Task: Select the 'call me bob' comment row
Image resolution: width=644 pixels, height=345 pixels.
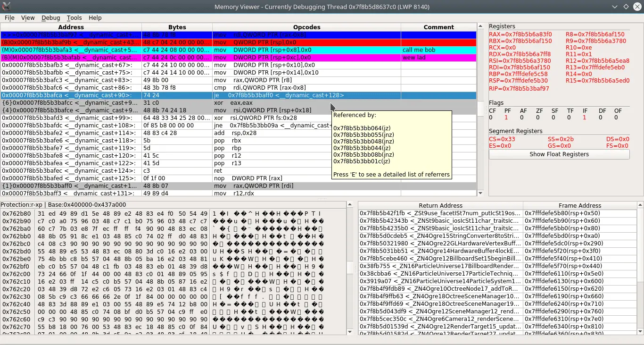Action: [239, 50]
